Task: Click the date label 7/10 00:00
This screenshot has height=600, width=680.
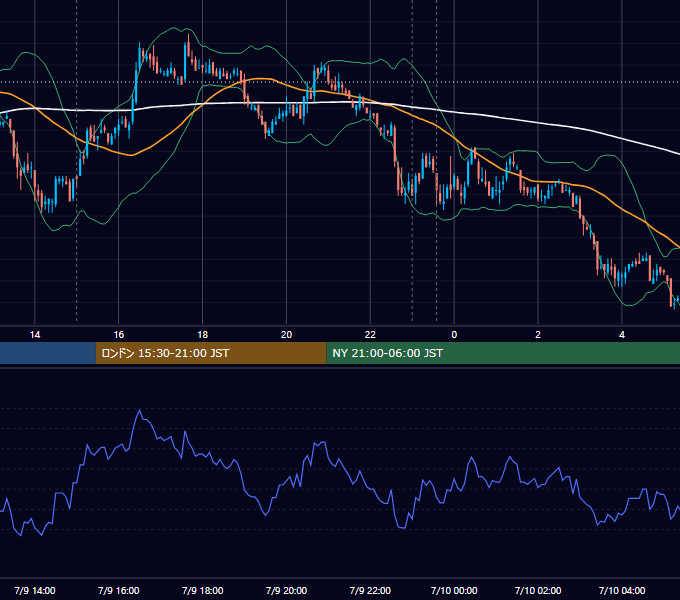Action: (454, 590)
